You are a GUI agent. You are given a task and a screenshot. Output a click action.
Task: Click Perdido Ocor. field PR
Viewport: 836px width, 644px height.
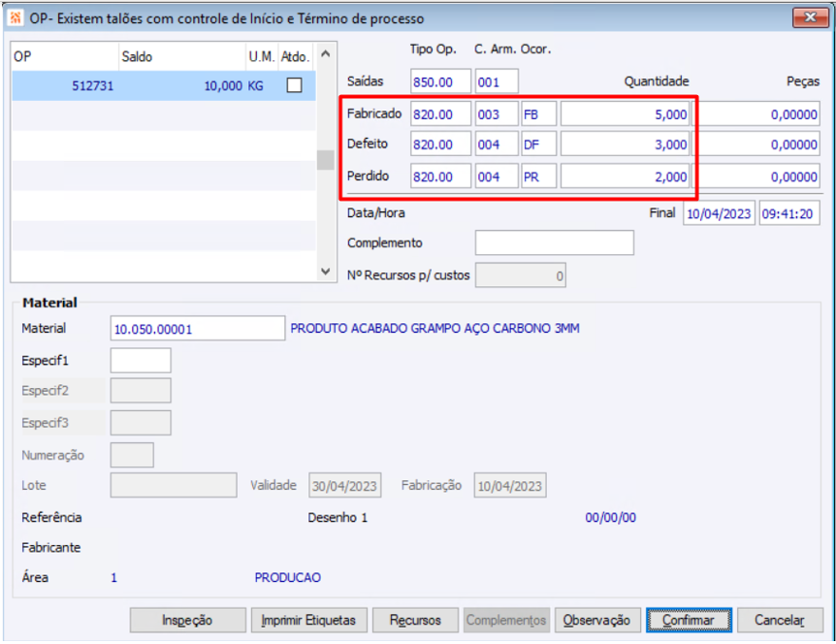click(538, 177)
